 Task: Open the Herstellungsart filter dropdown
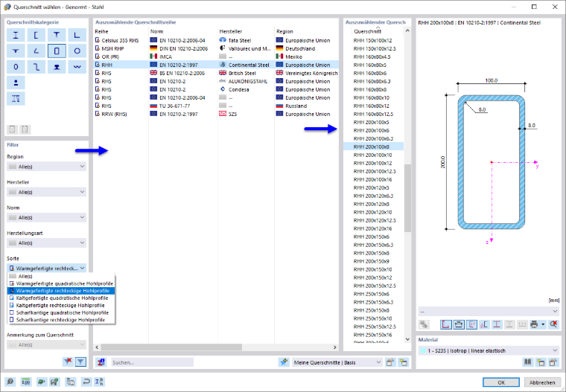tap(47, 242)
